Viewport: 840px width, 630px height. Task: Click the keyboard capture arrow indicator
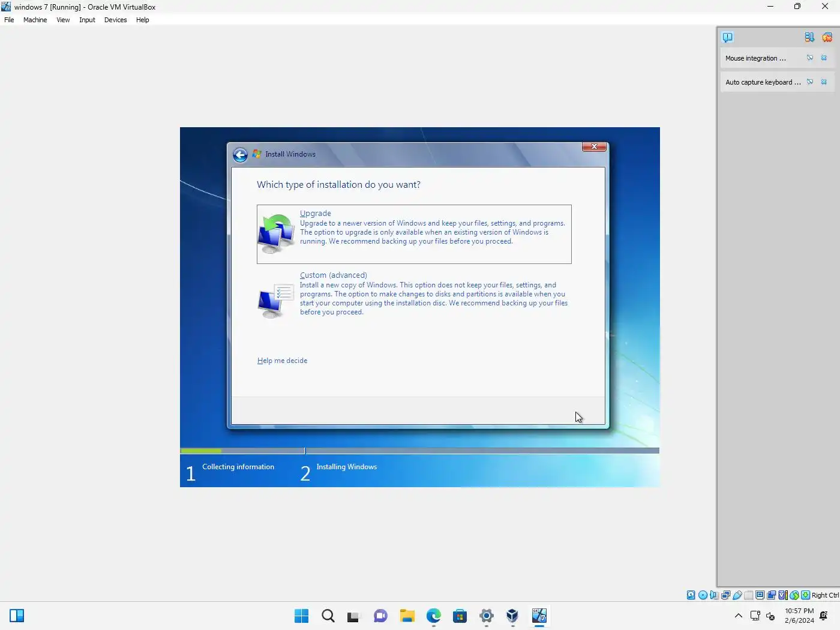point(805,595)
